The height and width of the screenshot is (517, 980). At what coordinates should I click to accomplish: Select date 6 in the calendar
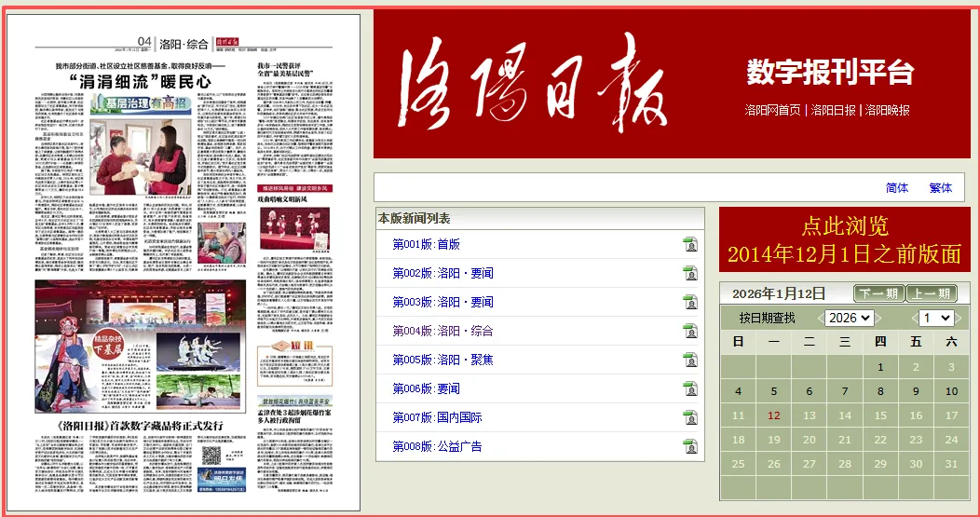pyautogui.click(x=810, y=391)
